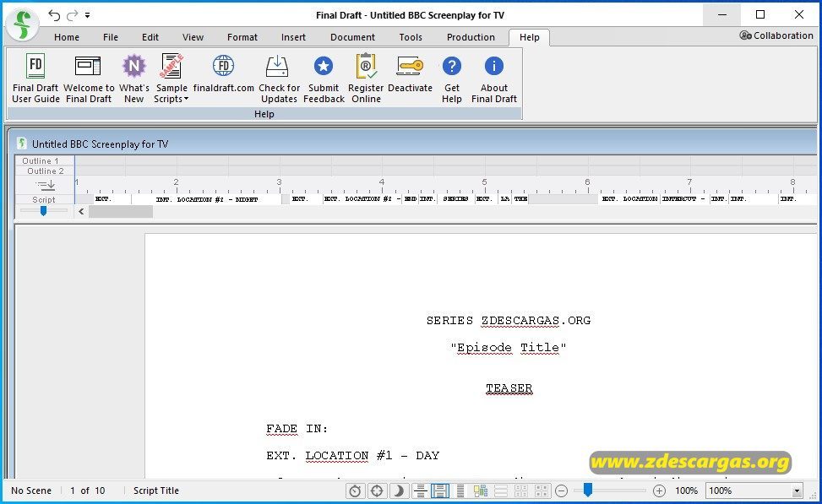Open Submit Feedback
Viewport: 822px width, 504px height.
324,79
